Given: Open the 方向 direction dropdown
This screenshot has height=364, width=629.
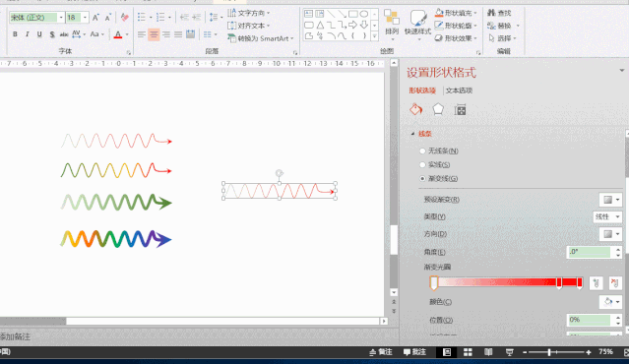Looking at the screenshot, I should 610,234.
